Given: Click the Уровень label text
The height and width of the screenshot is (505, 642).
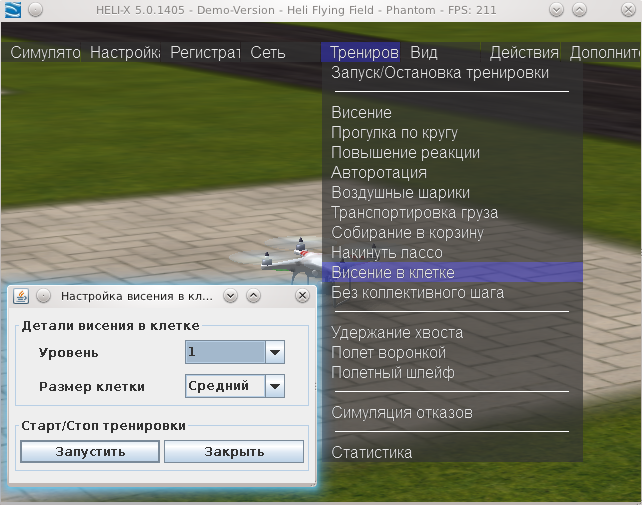Looking at the screenshot, I should point(68,353).
